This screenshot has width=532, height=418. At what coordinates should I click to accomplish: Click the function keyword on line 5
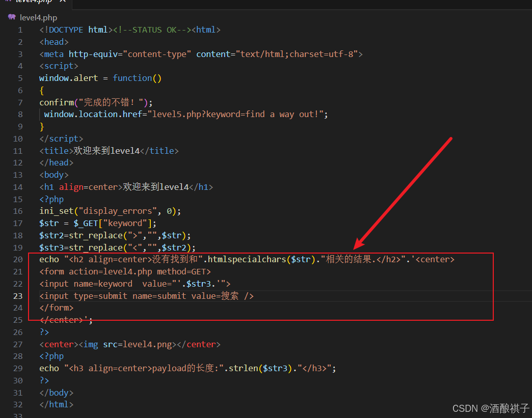132,78
